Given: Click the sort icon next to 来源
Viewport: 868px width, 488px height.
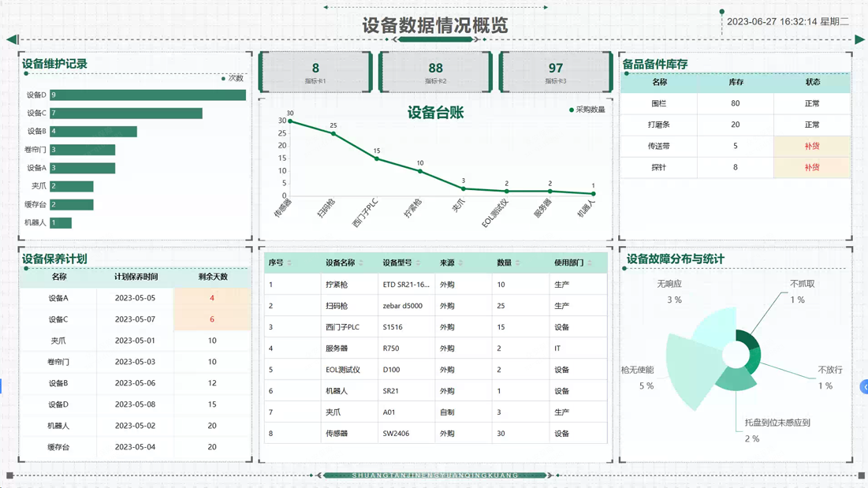Looking at the screenshot, I should [x=460, y=263].
